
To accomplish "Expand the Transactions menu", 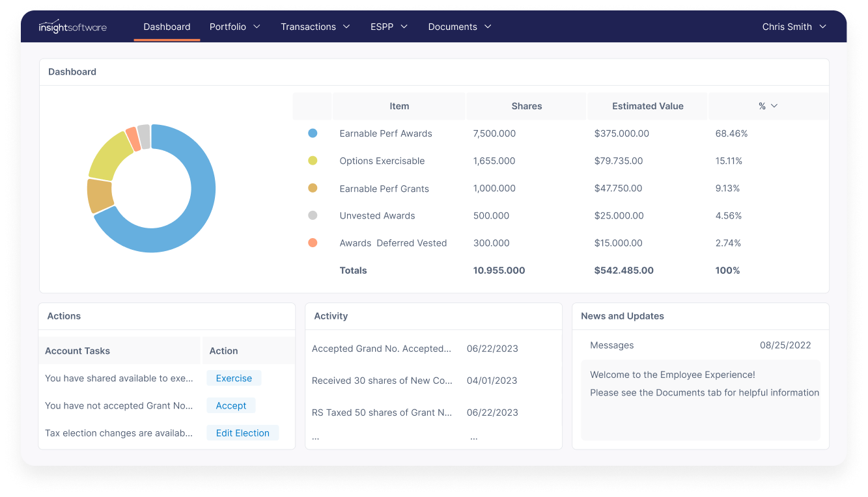I will coord(315,27).
